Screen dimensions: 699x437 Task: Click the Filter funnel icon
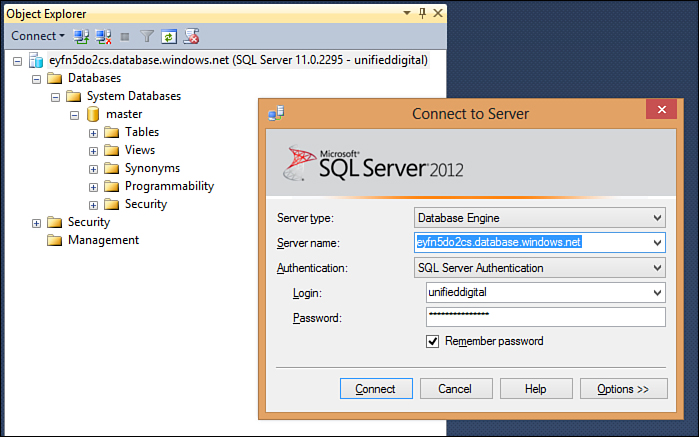pyautogui.click(x=147, y=36)
